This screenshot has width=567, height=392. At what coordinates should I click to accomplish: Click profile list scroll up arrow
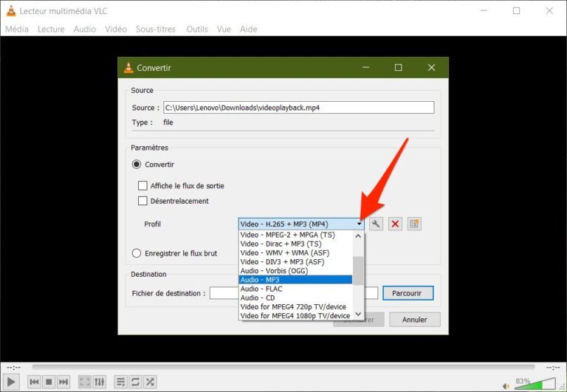(x=358, y=236)
